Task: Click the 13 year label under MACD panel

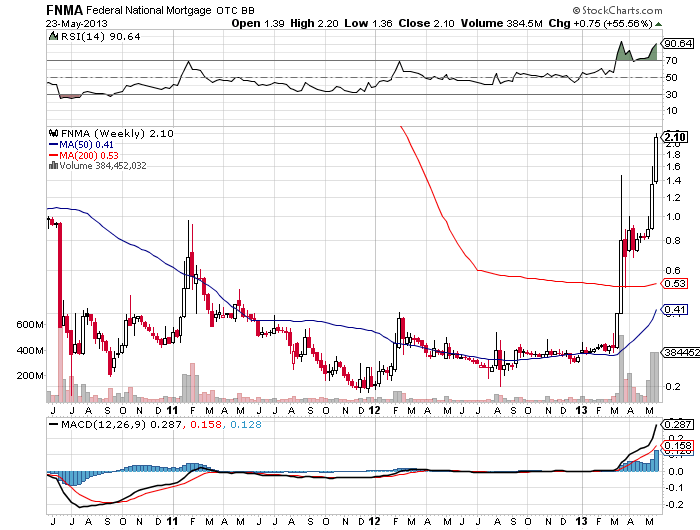Action: 582,522
